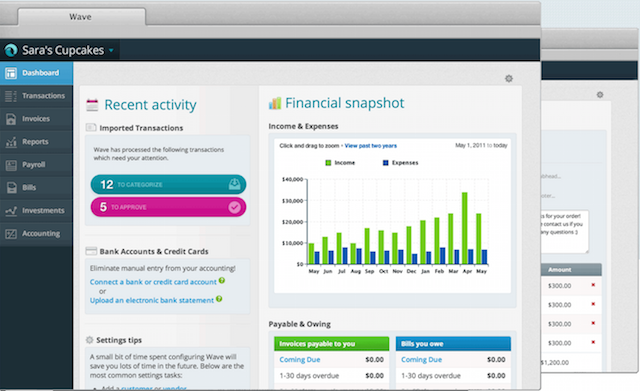
Task: Expand the Sara's Cupcakes business dropdown
Action: point(111,51)
